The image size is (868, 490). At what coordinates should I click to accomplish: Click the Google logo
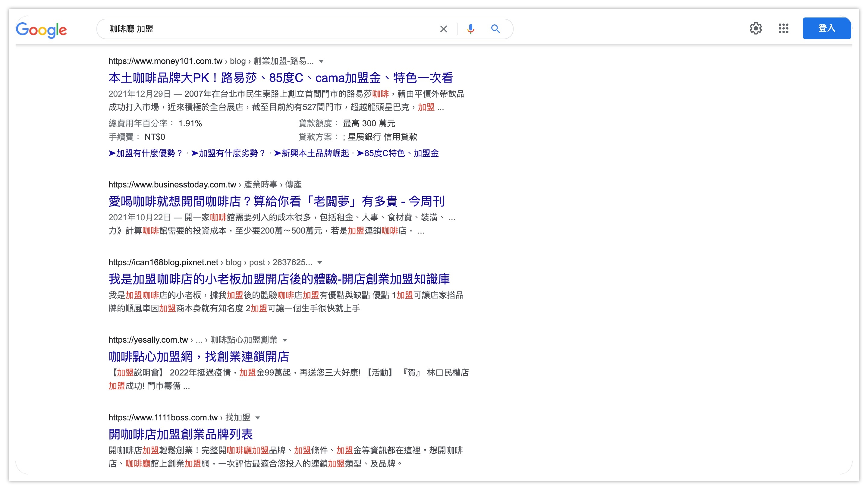pyautogui.click(x=41, y=30)
